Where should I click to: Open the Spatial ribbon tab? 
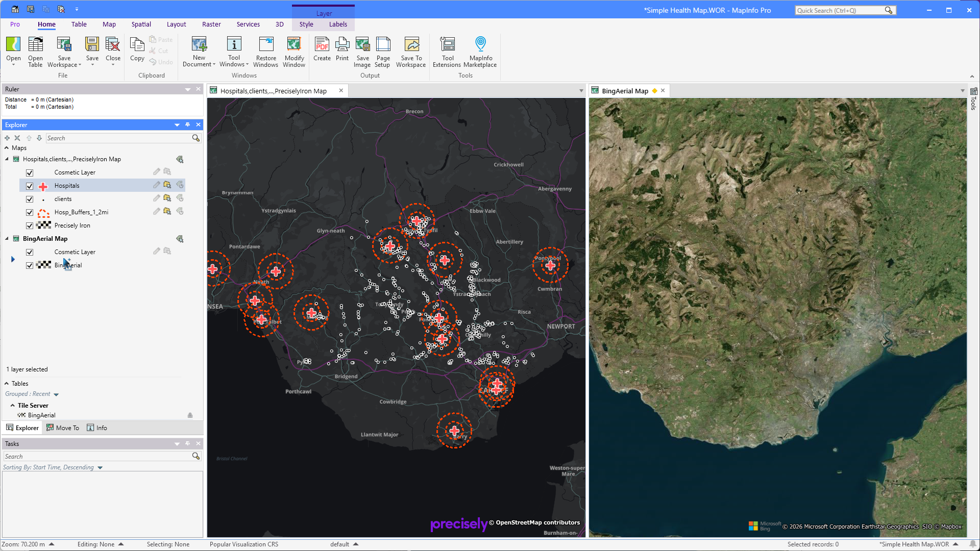(x=141, y=24)
